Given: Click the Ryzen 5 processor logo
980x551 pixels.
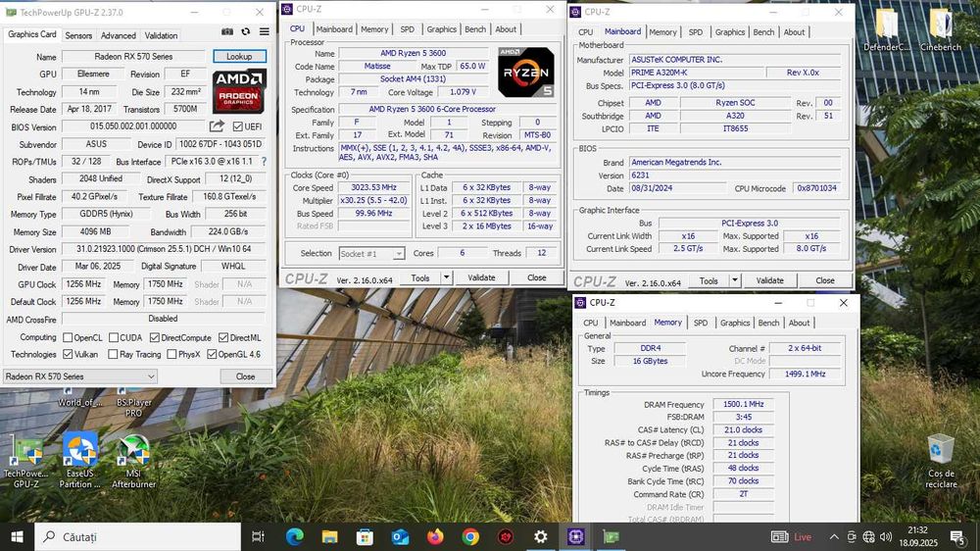Looking at the screenshot, I should point(525,72).
